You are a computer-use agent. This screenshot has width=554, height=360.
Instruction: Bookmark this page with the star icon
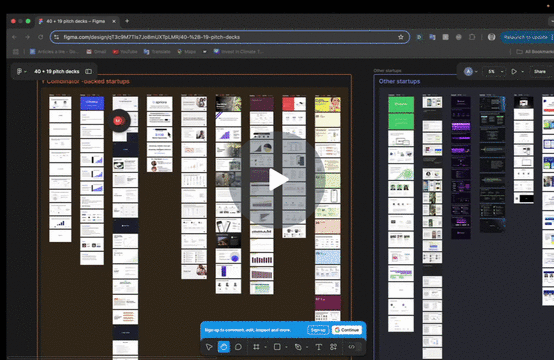click(401, 37)
